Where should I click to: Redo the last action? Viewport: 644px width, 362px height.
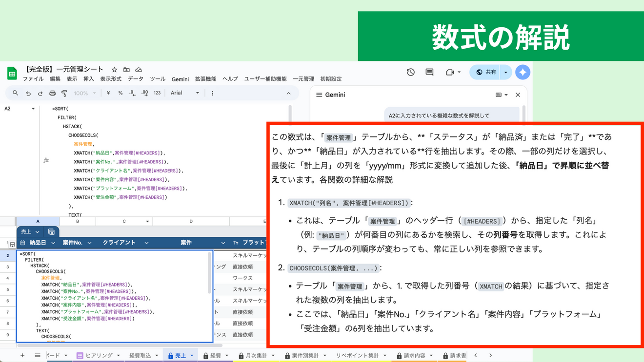(40, 93)
